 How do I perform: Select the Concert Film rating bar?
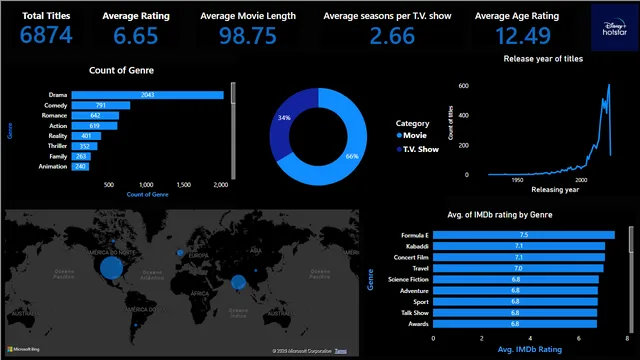(x=519, y=257)
